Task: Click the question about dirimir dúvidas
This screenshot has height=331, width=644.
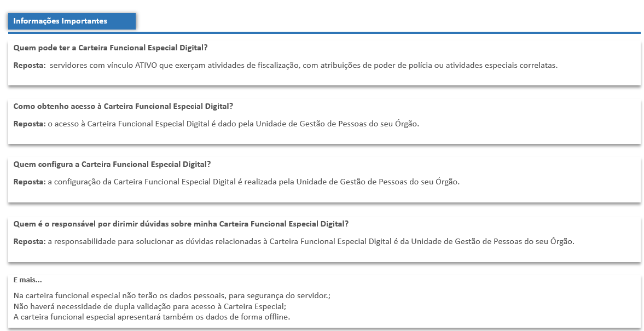Action: click(x=181, y=224)
